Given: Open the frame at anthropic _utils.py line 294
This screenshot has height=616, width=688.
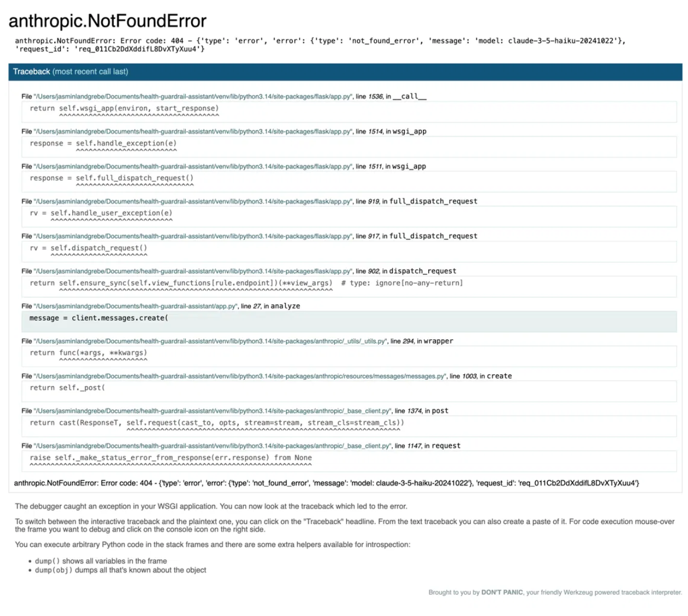Looking at the screenshot, I should (x=237, y=341).
